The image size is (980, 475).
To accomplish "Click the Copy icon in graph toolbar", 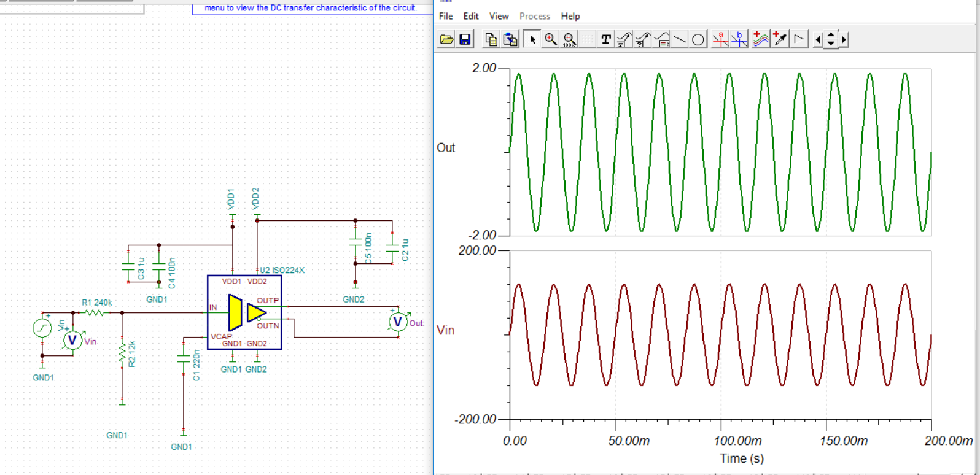I will pos(491,39).
